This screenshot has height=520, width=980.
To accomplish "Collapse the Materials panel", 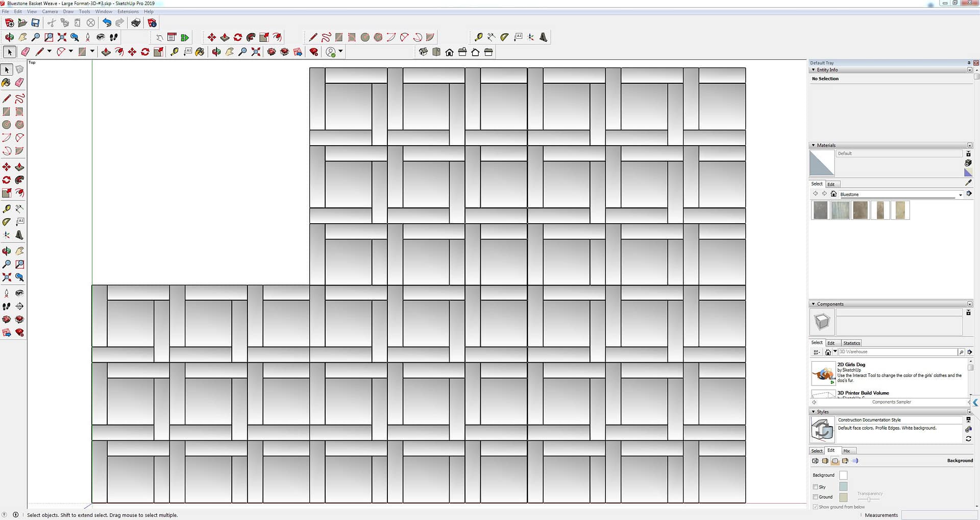I will click(x=814, y=146).
